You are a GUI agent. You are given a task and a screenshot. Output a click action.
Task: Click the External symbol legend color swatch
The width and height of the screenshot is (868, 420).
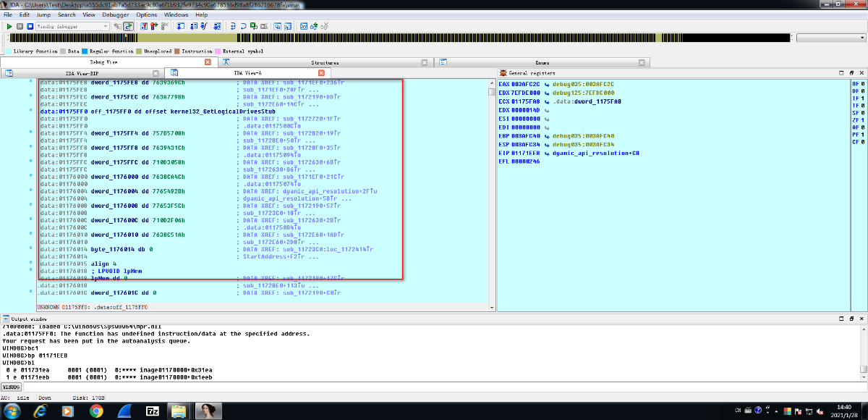[217, 51]
